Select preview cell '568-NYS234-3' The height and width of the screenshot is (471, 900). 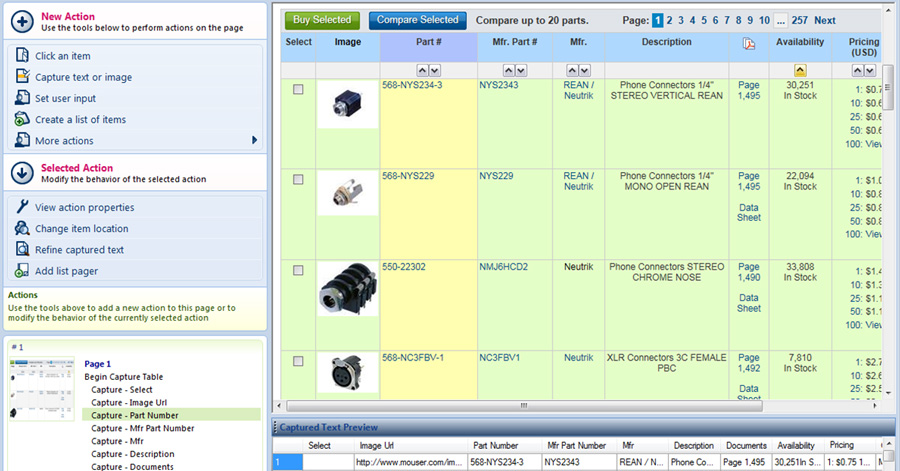505,462
